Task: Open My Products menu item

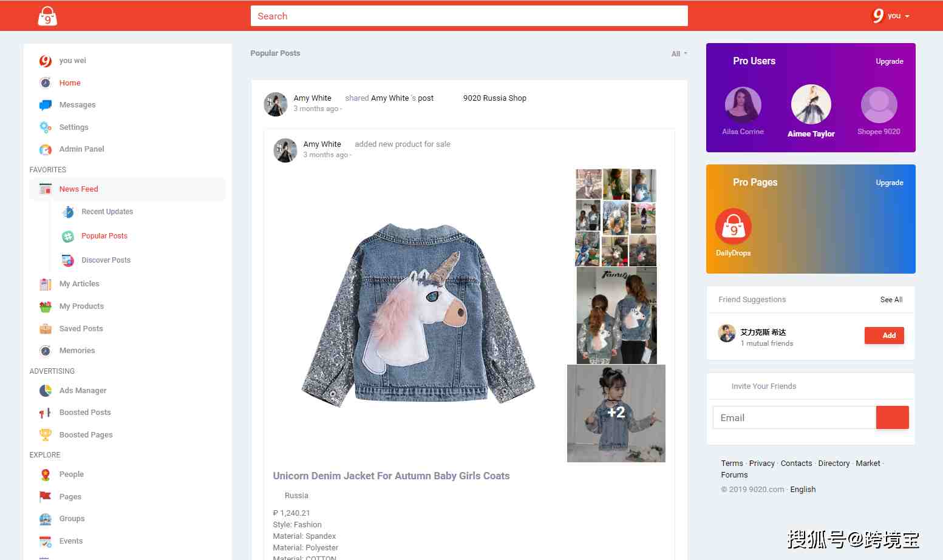Action: [x=81, y=306]
